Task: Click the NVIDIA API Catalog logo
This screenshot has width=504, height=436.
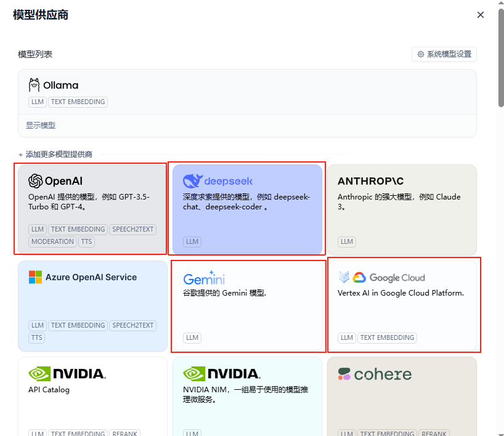Action: coord(67,374)
